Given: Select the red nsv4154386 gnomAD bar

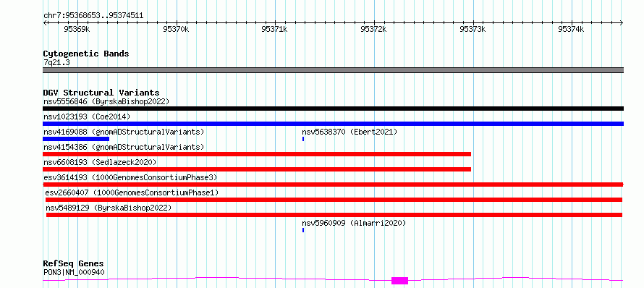Looking at the screenshot, I should (257, 154).
